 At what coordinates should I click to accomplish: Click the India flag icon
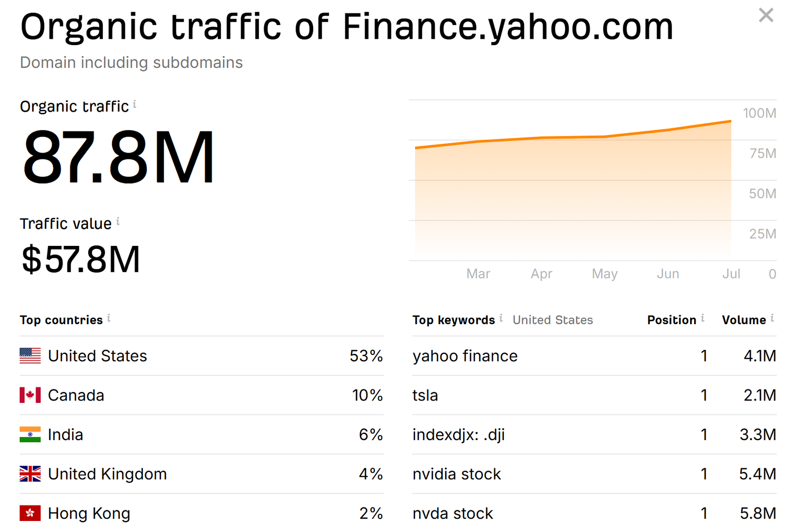(x=30, y=435)
